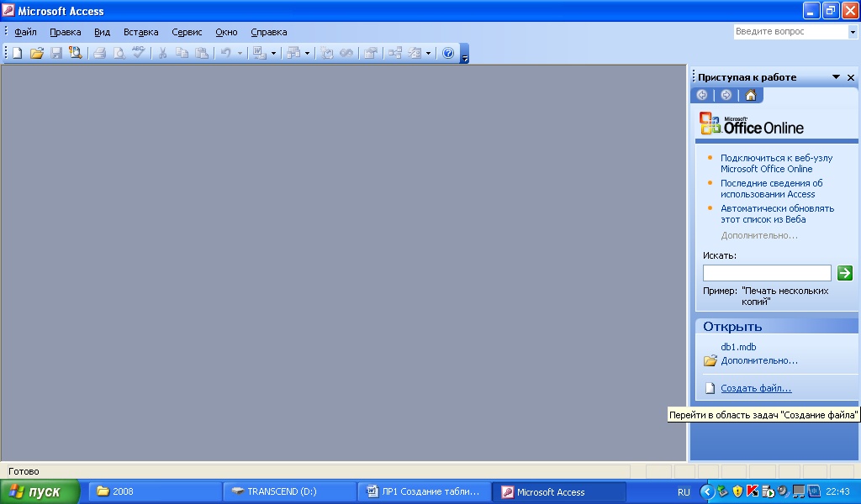Open the Сервис menu
The image size is (861, 504).
(x=187, y=33)
